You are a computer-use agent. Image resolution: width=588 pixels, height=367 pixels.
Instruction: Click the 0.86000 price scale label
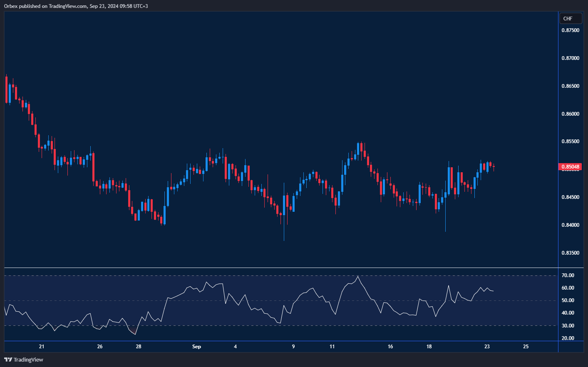(x=570, y=114)
